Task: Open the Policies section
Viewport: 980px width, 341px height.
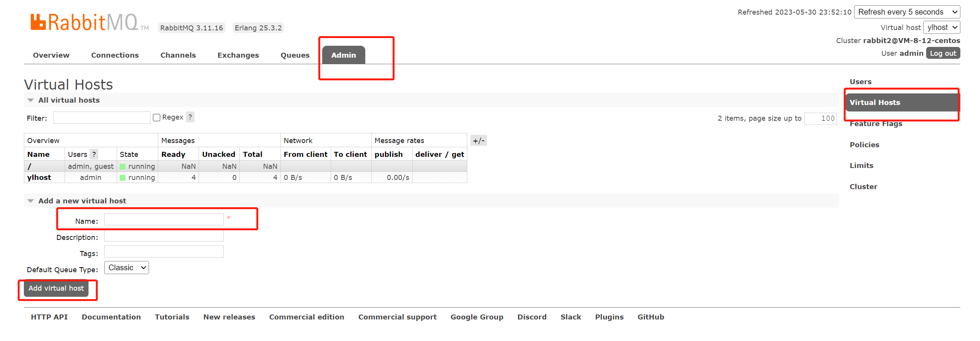Action: pyautogui.click(x=864, y=145)
